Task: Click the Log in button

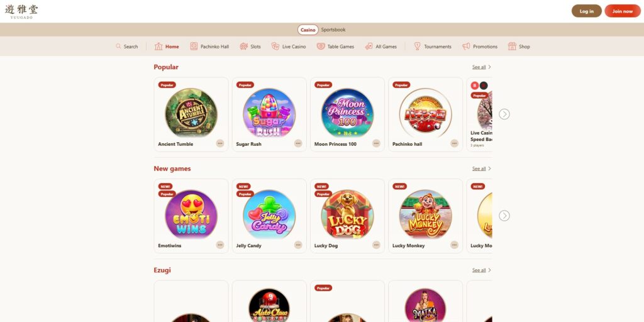Action: click(587, 11)
